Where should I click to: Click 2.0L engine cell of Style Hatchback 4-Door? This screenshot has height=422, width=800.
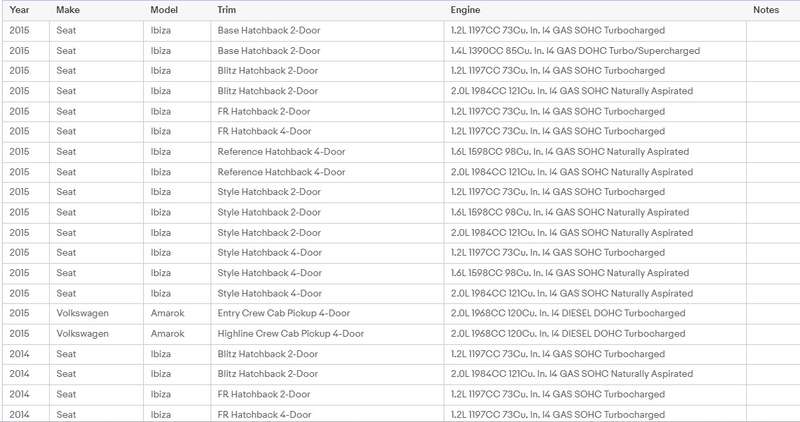(594, 293)
